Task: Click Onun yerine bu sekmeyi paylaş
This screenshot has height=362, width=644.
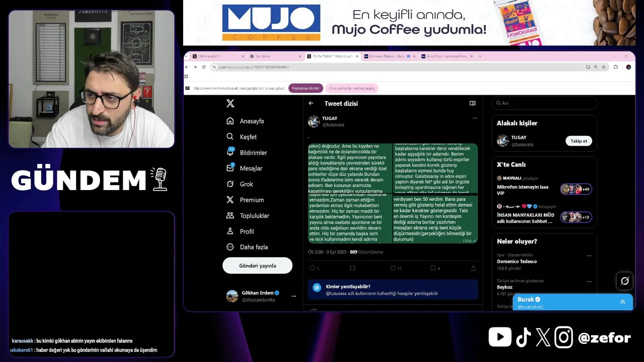Action: pyautogui.click(x=352, y=88)
